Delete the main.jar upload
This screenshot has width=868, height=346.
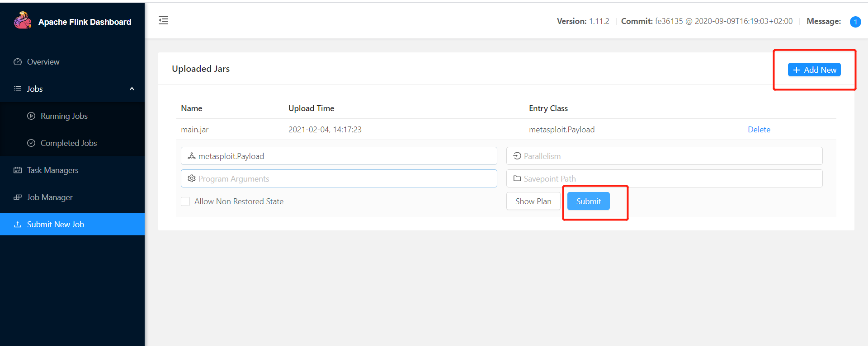pos(759,130)
